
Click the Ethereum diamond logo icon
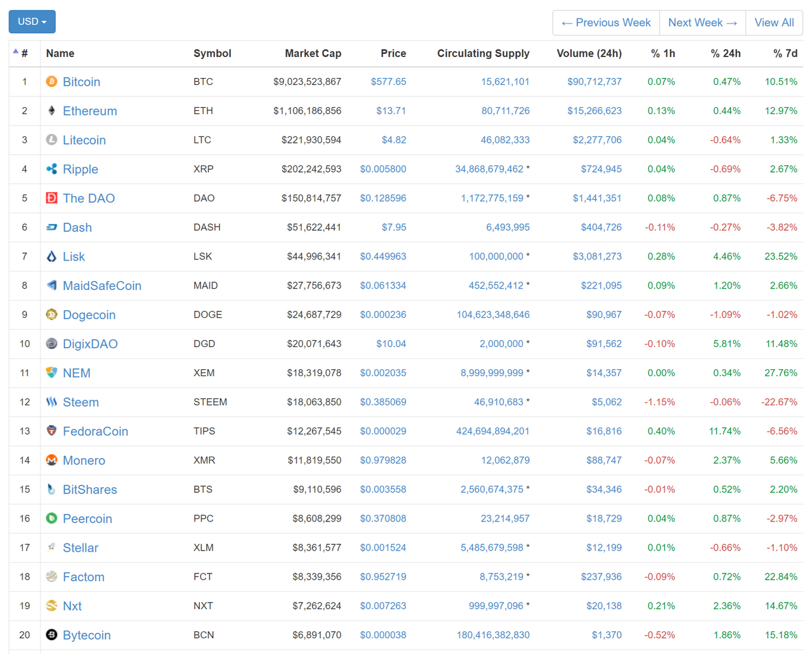[51, 111]
